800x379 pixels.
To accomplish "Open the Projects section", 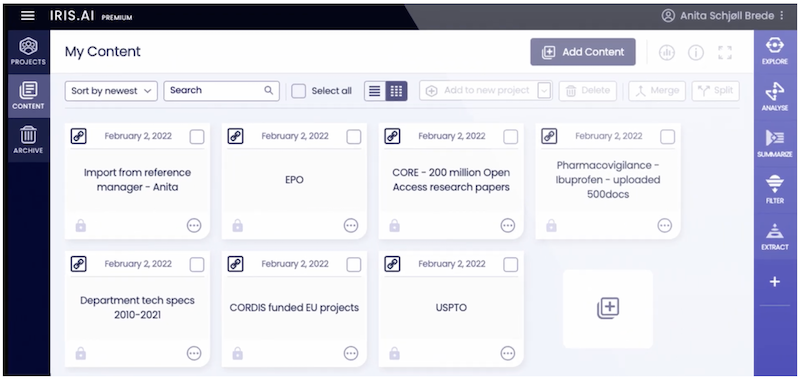I will [29, 52].
